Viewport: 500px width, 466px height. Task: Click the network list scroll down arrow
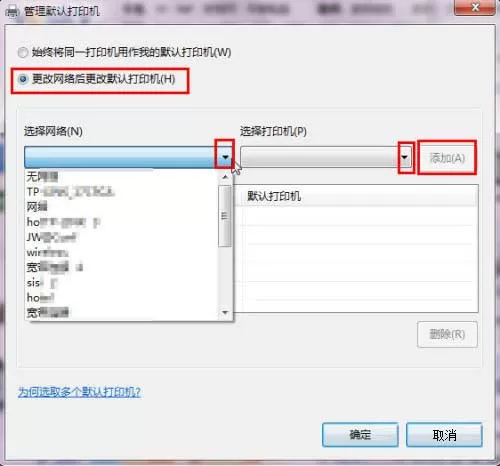coord(225,312)
